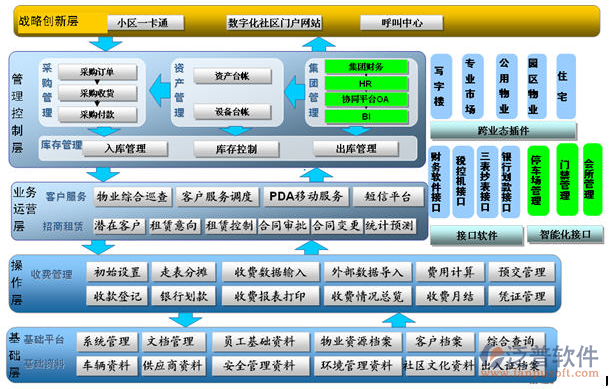Screen dimensions: 609x389
Task: Click the 合同审批 box
Action: tap(283, 226)
